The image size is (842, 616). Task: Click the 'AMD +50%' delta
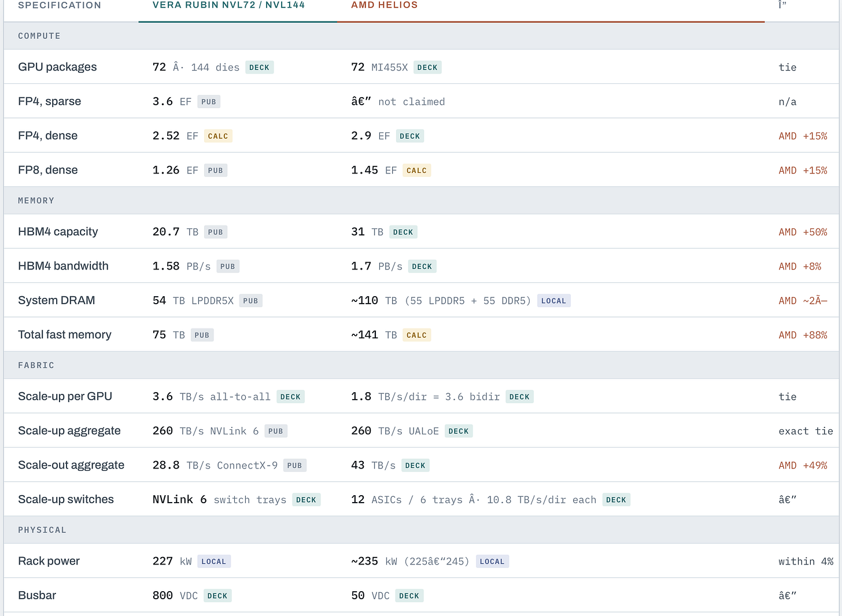click(x=803, y=232)
